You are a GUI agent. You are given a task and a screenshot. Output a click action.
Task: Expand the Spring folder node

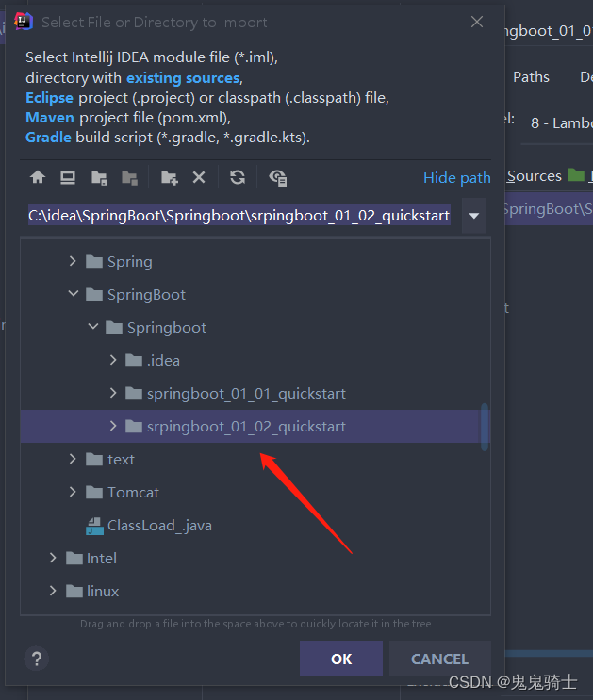(73, 261)
